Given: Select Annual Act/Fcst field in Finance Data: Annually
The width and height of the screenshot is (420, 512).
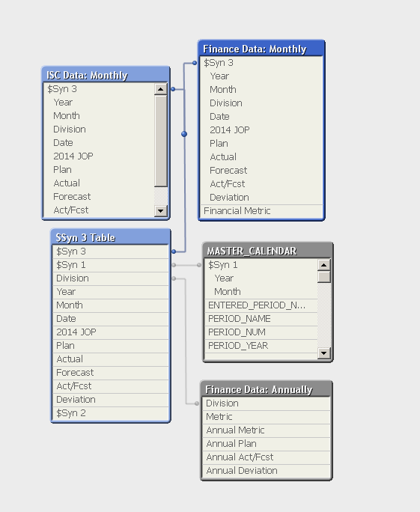Looking at the screenshot, I should [x=267, y=457].
